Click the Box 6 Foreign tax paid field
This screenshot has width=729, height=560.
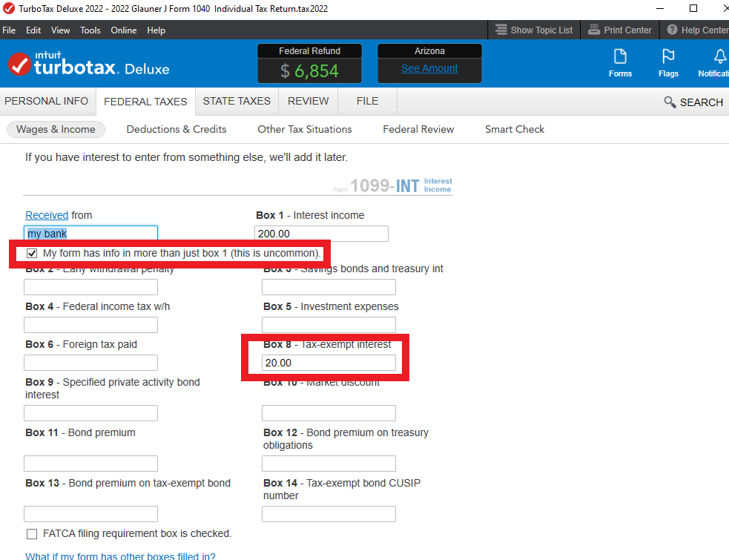[90, 363]
